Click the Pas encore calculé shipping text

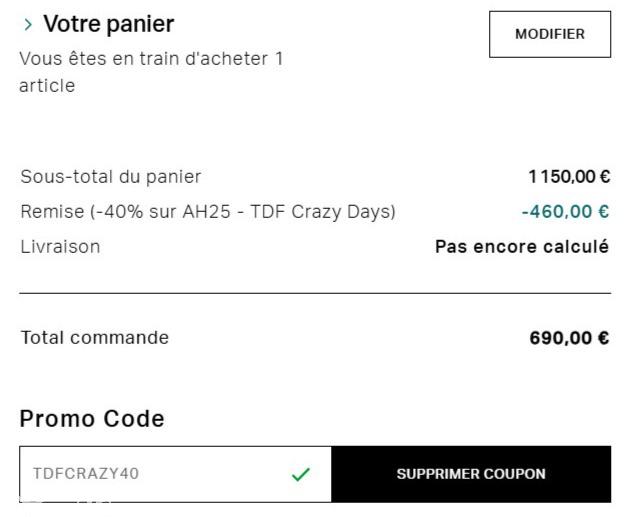(x=521, y=246)
